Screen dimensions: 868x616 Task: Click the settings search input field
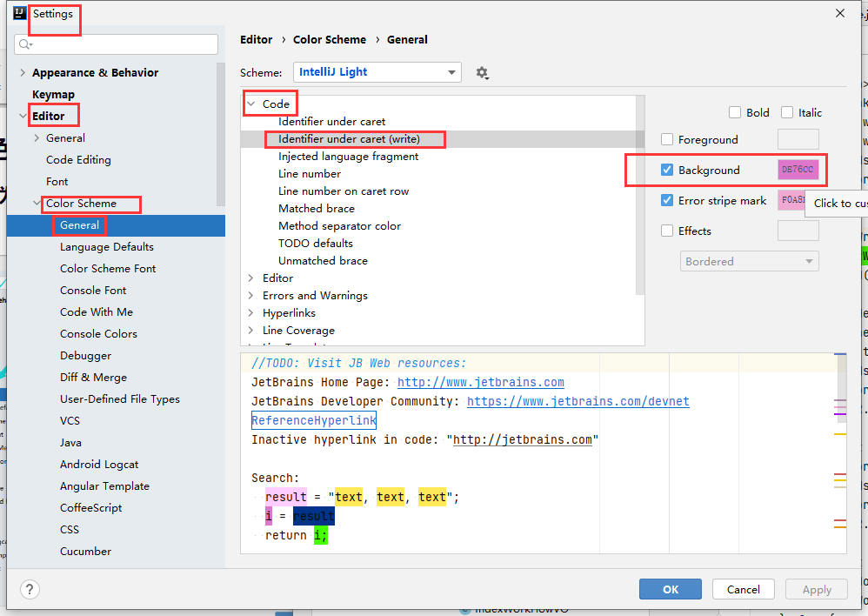pos(117,44)
